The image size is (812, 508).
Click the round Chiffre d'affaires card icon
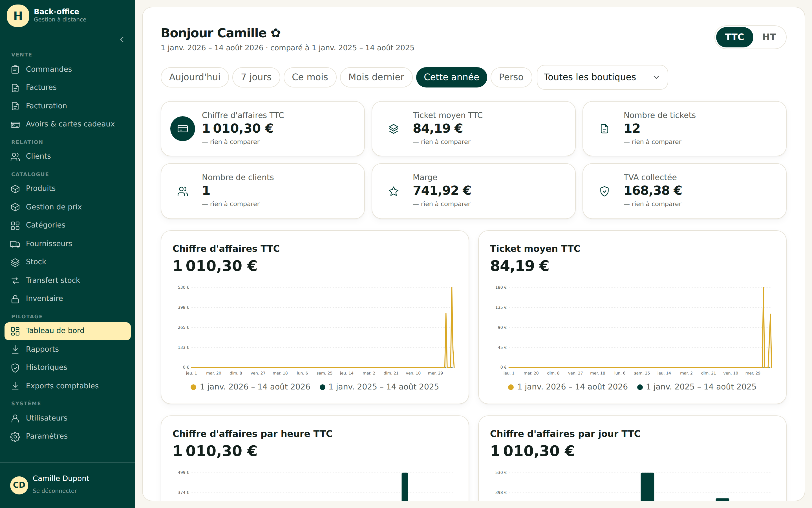(182, 129)
